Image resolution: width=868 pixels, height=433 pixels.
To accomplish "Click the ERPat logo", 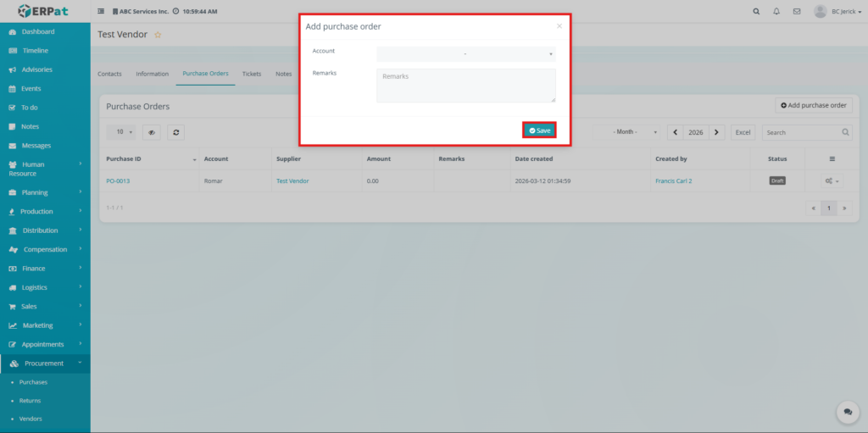I will pos(43,11).
